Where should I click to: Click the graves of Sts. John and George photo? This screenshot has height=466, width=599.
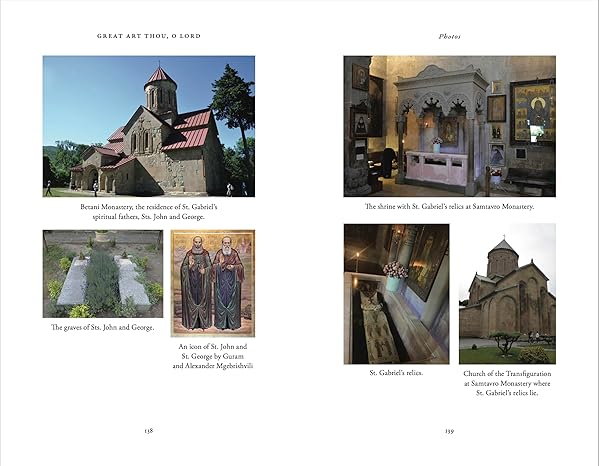(103, 273)
